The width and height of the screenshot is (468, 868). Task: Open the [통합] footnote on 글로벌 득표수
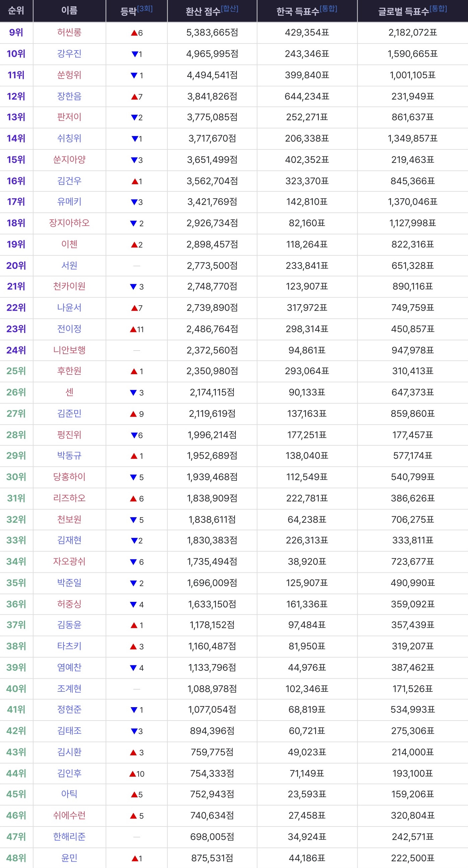(x=438, y=9)
